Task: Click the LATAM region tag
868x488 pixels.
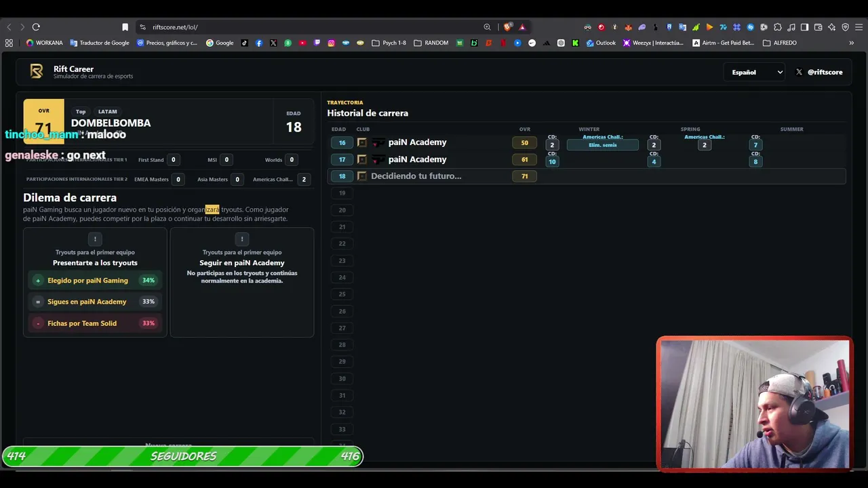Action: [x=108, y=112]
